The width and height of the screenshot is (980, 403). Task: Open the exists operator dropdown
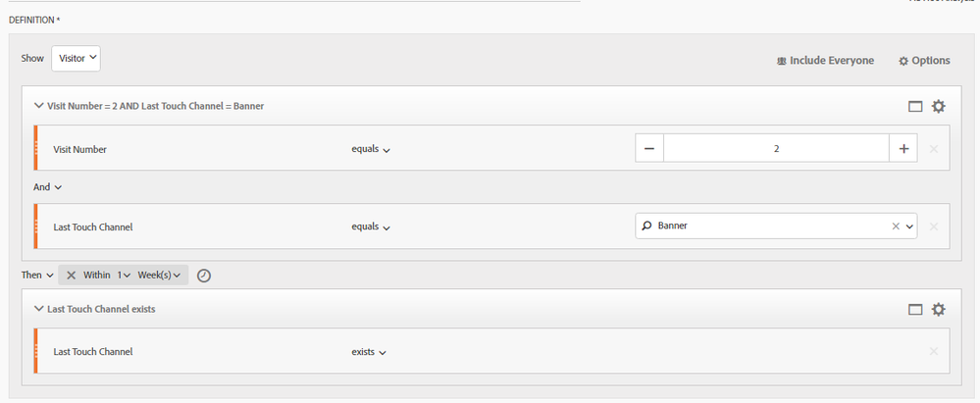tap(369, 352)
